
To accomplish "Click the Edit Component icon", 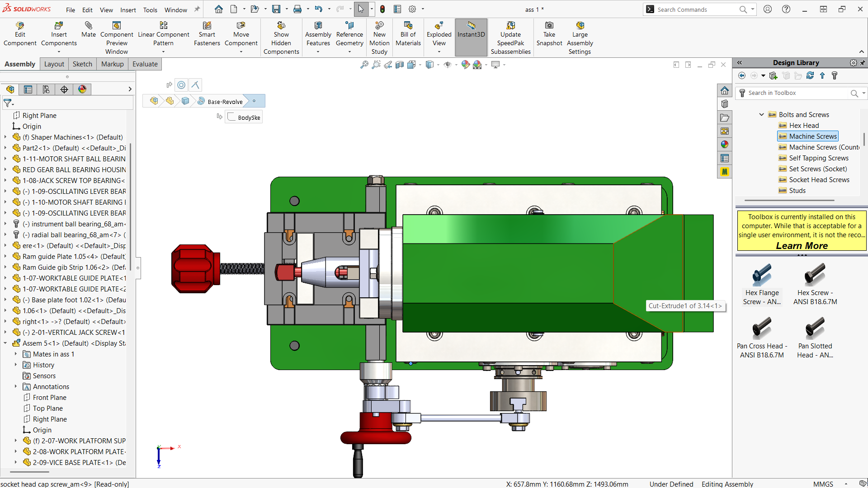I will pos(20,25).
